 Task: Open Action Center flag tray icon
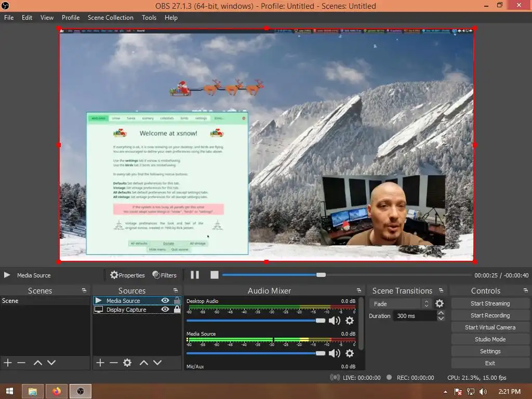(458, 392)
